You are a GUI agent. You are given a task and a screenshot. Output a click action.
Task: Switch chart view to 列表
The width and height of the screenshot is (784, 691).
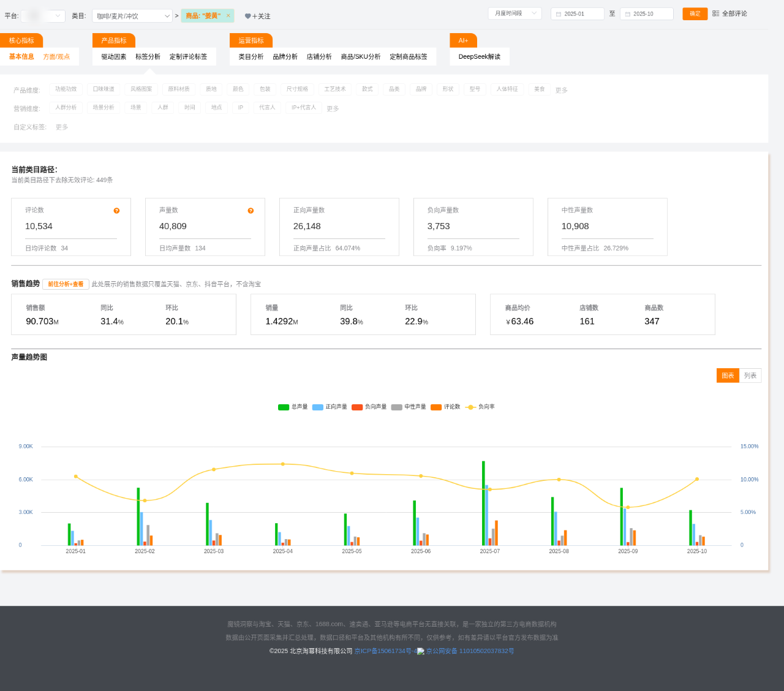pos(750,376)
